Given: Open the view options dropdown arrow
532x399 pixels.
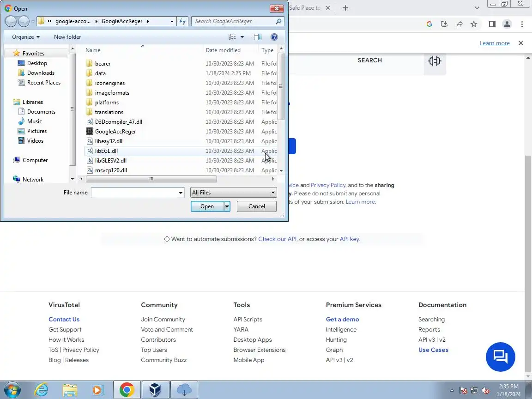Looking at the screenshot, I should [242, 36].
